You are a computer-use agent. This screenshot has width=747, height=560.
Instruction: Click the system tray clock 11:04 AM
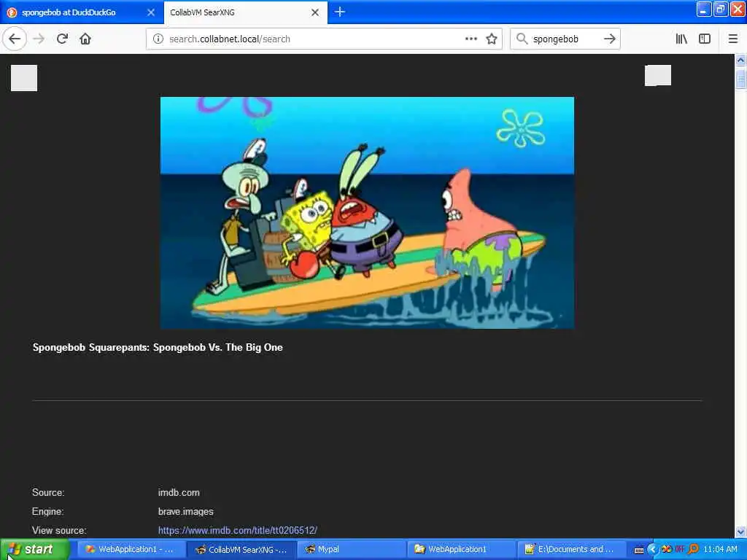coord(720,550)
